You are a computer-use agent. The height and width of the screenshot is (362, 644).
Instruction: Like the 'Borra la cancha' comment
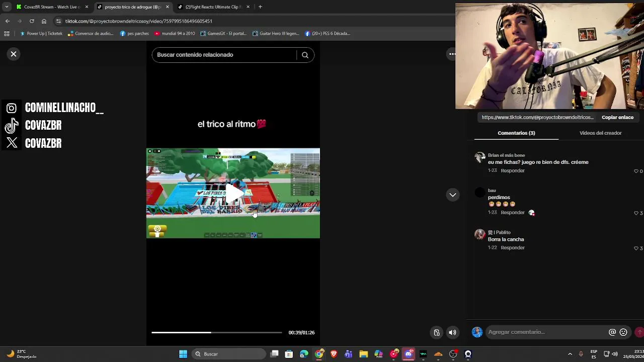636,248
